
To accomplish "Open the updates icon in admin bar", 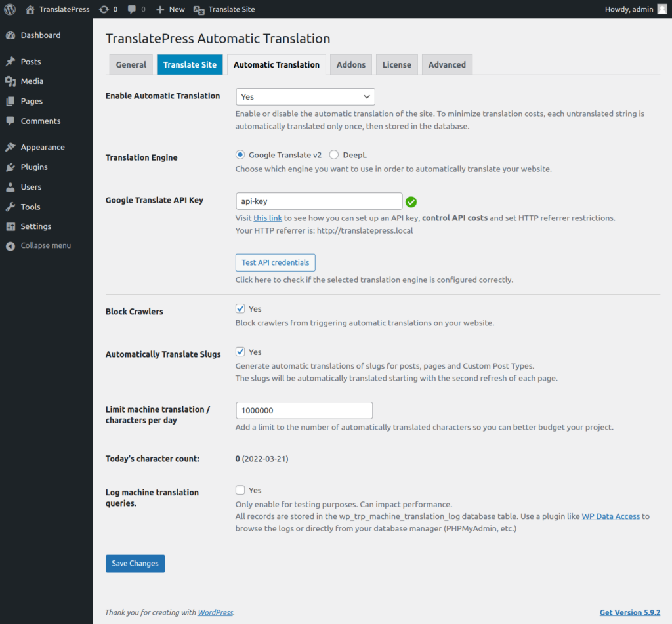I will pyautogui.click(x=104, y=9).
